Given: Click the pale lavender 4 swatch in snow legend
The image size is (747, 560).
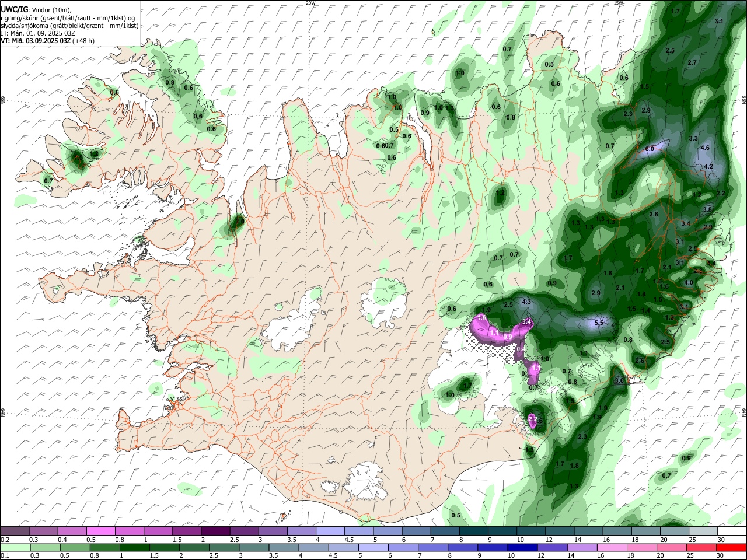Looking at the screenshot, I should click(x=330, y=531).
